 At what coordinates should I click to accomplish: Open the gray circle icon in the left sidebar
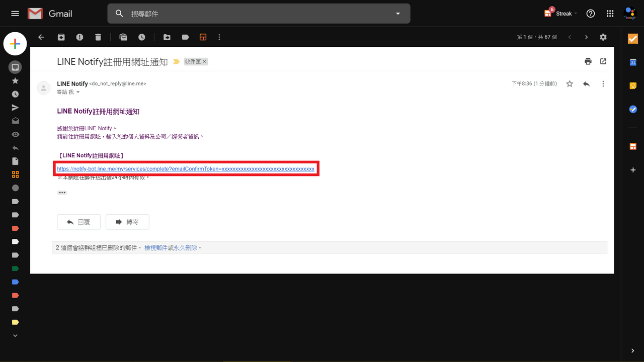[15, 188]
